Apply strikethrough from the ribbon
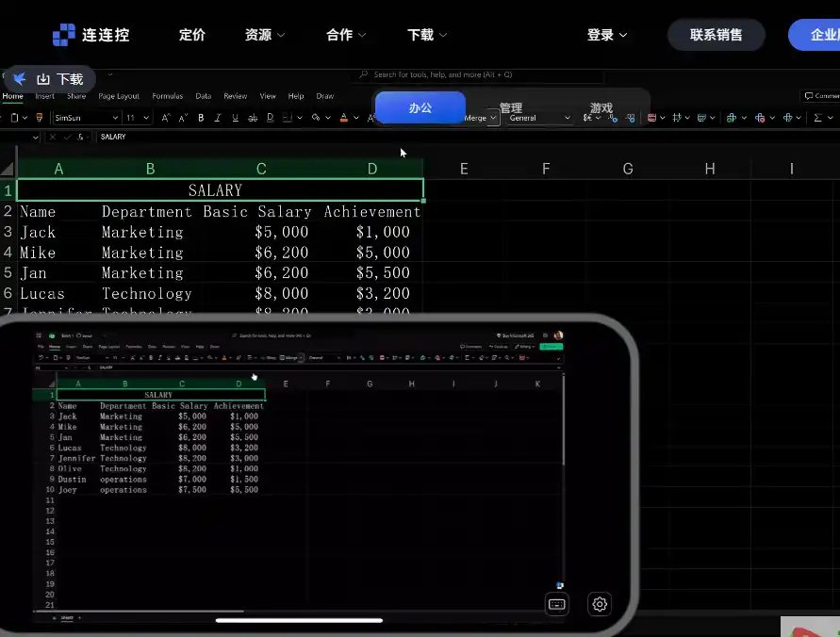Viewport: 840px width, 637px height. click(x=253, y=118)
